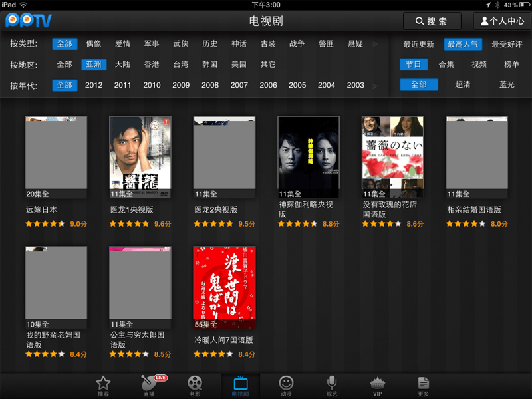This screenshot has width=532, height=399.
Task: Expand more genres arrow after 悬疑
Action: 375,45
